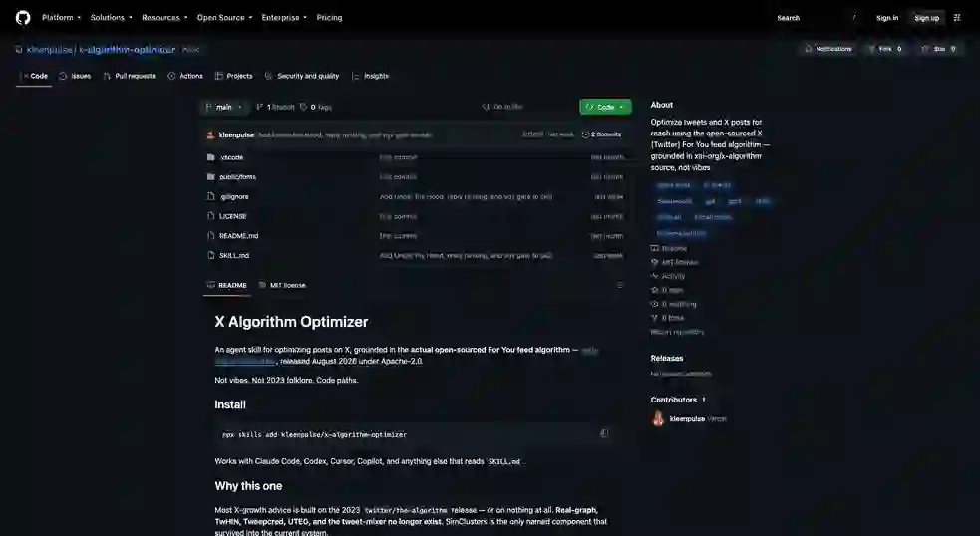Click the file icon beside .gitignore
980x536 pixels.
pos(210,197)
